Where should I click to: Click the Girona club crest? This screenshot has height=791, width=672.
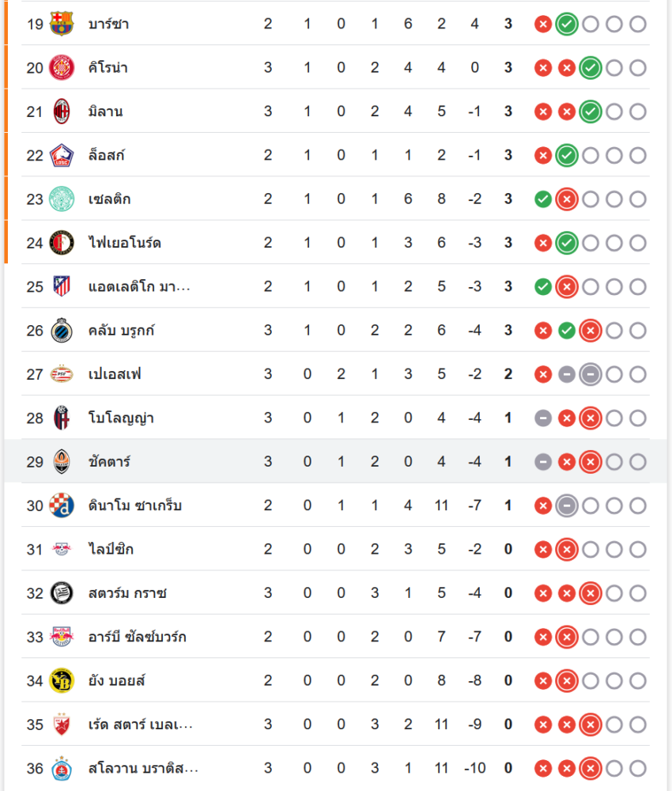click(x=61, y=68)
